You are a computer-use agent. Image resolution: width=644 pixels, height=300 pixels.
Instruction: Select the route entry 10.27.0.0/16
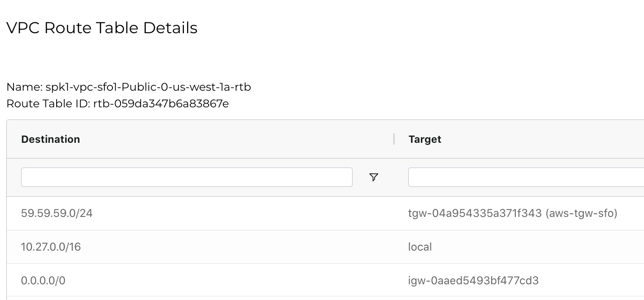pos(51,247)
